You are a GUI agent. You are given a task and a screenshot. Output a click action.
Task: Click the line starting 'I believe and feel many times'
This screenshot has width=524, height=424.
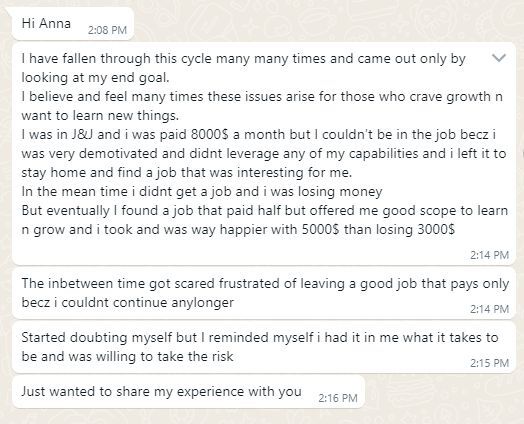[262, 97]
